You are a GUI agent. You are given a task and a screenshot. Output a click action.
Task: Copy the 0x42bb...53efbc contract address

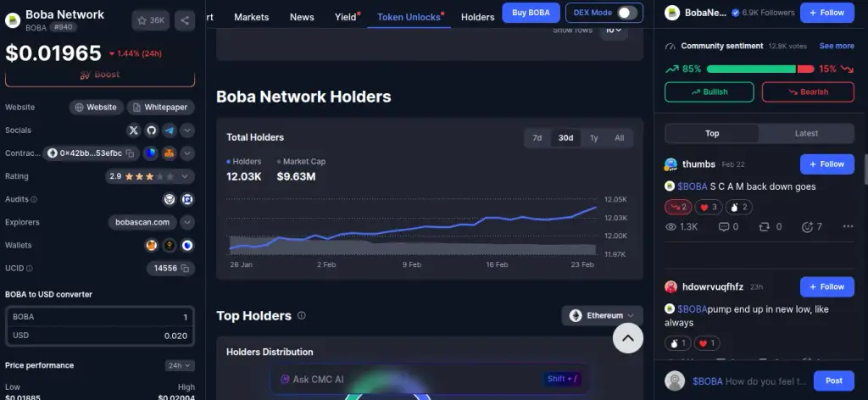[130, 153]
